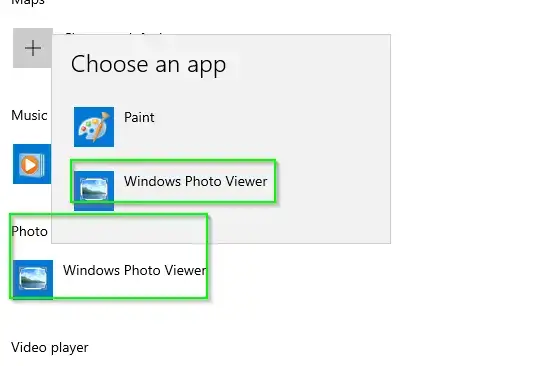This screenshot has height=366, width=540.
Task: Change the Photo default app, Windows Photo Viewer
Action: (110, 279)
